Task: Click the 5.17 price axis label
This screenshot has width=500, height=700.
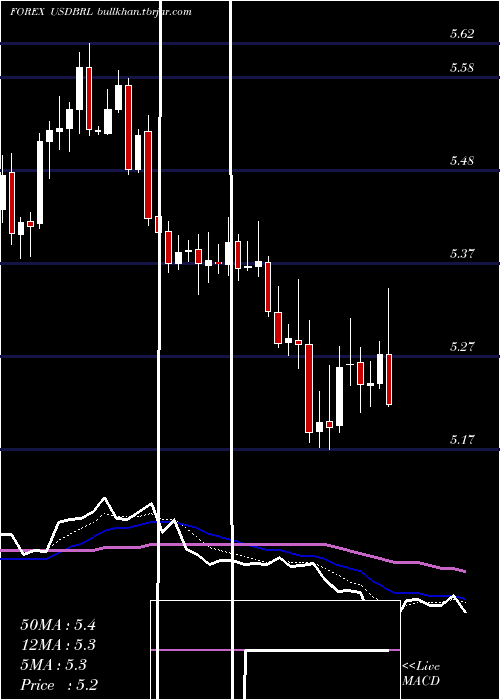Action: coord(462,440)
